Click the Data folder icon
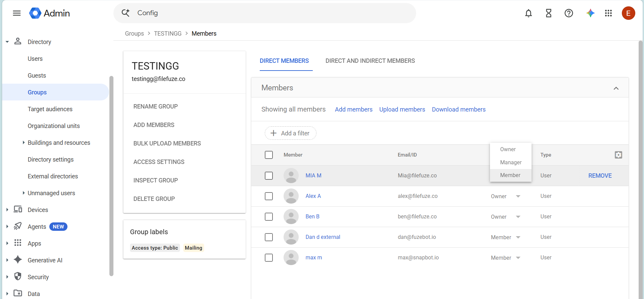Viewport: 644px width, 299px height. [18, 293]
